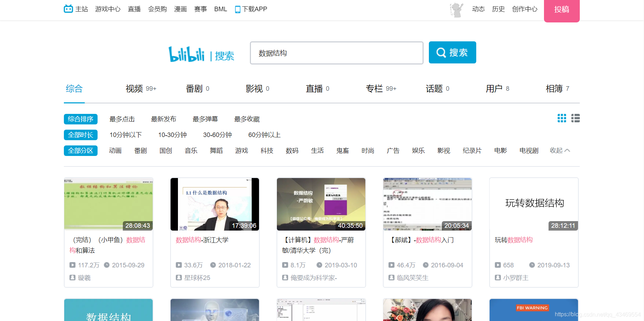Click the magnifier icon inside the 搜索 button

click(441, 52)
